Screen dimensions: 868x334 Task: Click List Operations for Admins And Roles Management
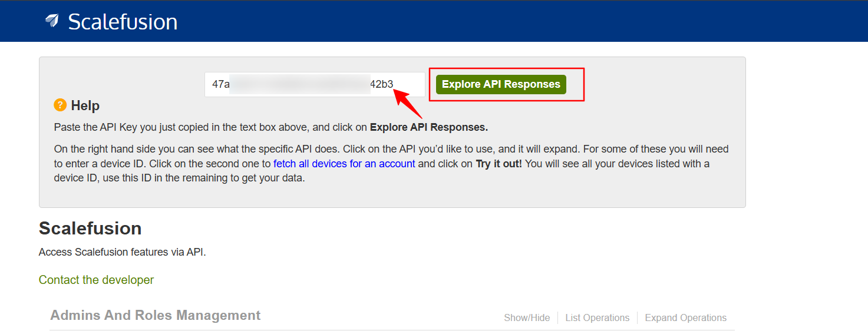coord(598,318)
